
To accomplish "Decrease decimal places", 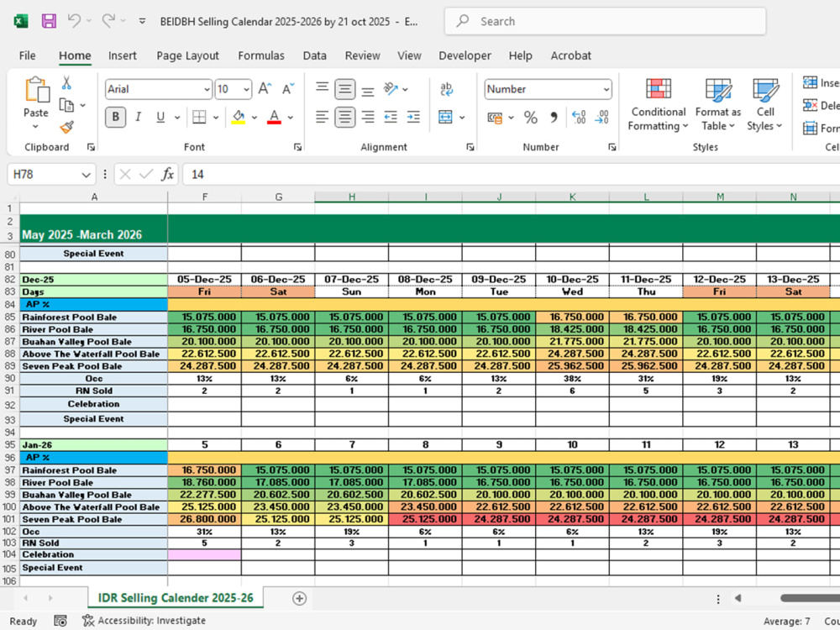I will pos(601,118).
